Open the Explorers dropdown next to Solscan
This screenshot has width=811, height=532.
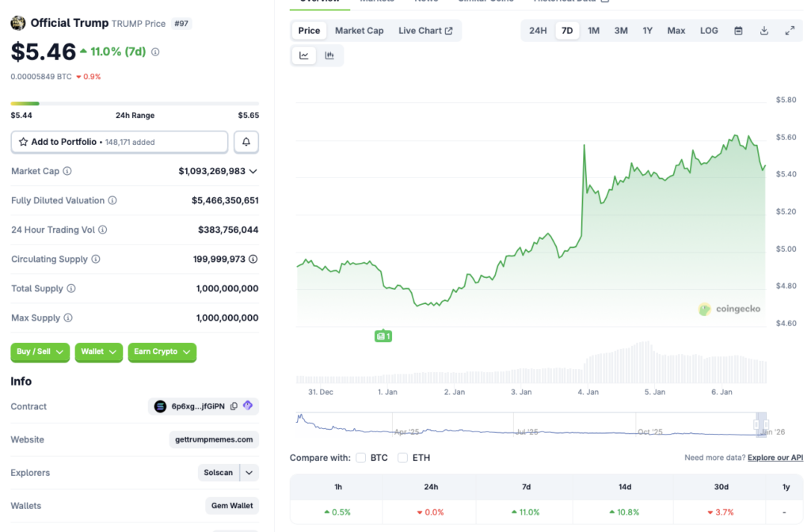click(248, 473)
